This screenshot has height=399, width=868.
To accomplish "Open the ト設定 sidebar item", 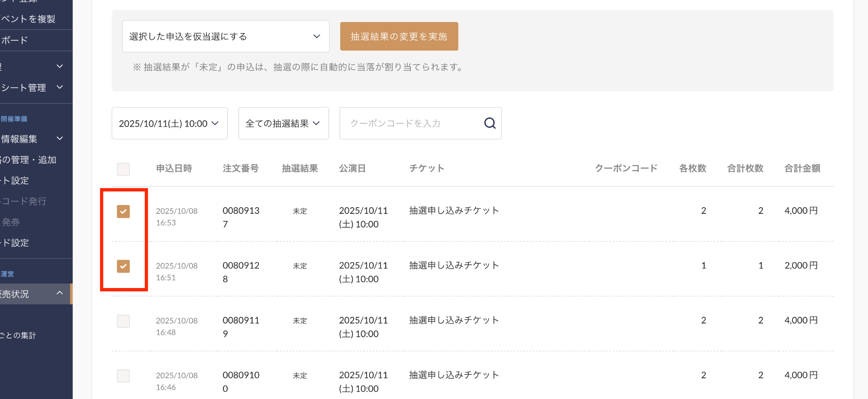I will pyautogui.click(x=15, y=180).
